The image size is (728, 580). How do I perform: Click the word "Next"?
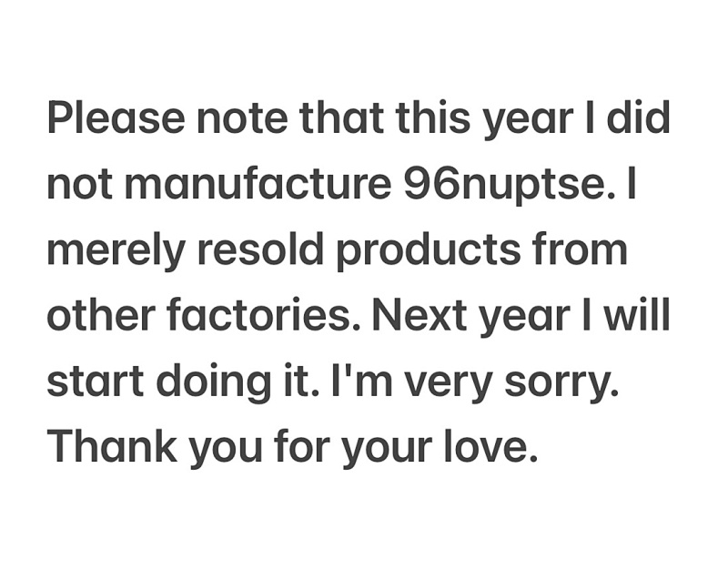pos(419,316)
